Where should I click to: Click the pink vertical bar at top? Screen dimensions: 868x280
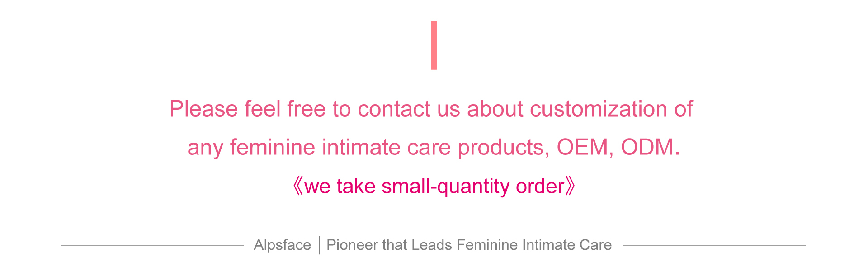(434, 45)
